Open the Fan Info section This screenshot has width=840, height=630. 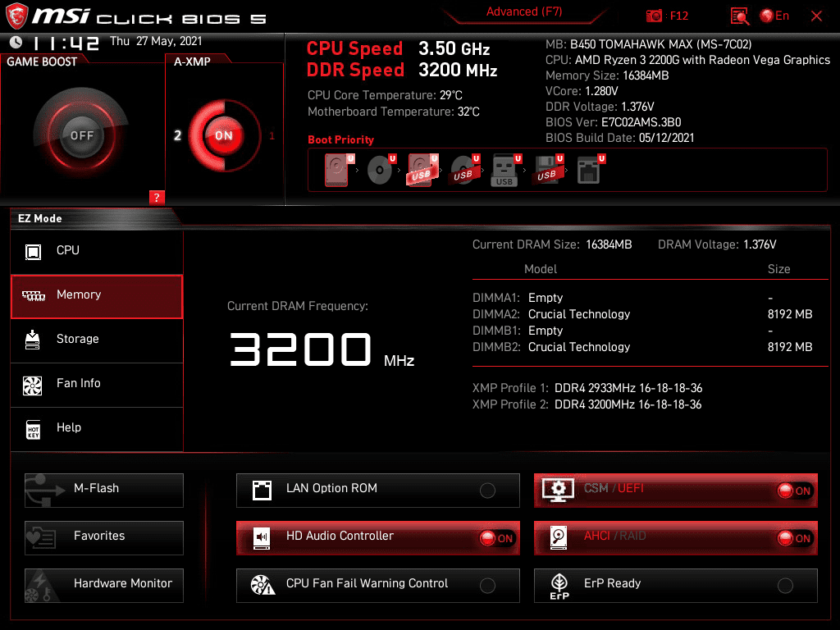point(97,385)
